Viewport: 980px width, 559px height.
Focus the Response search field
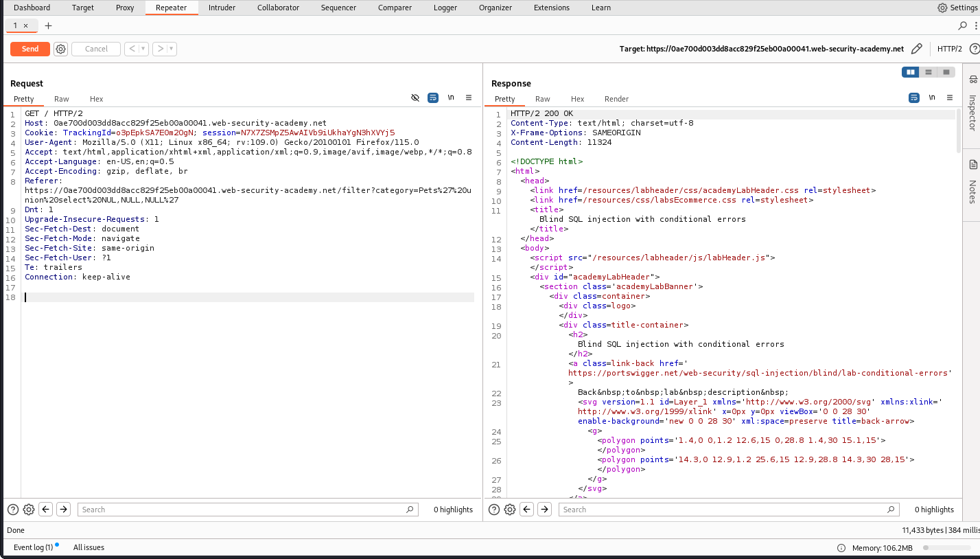[x=728, y=510]
